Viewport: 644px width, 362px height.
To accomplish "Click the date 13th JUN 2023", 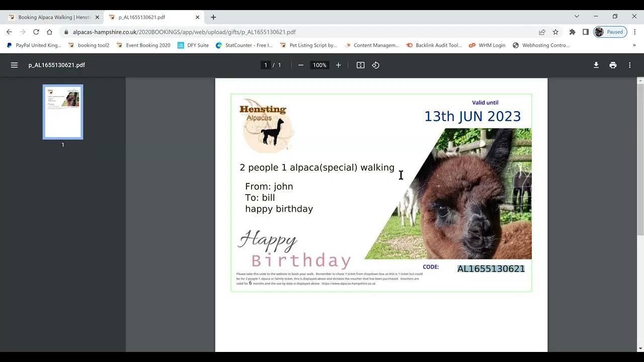I will [x=472, y=117].
